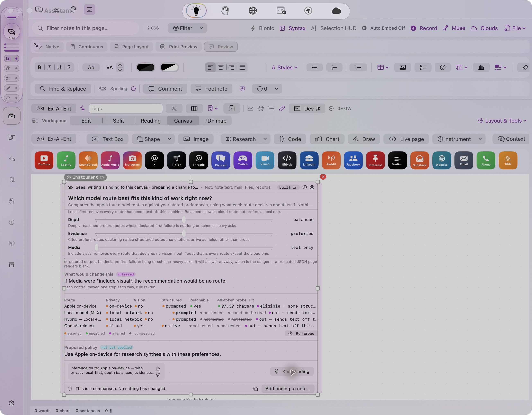This screenshot has width=532, height=415.
Task: Click the Find & Replace button
Action: click(x=63, y=89)
